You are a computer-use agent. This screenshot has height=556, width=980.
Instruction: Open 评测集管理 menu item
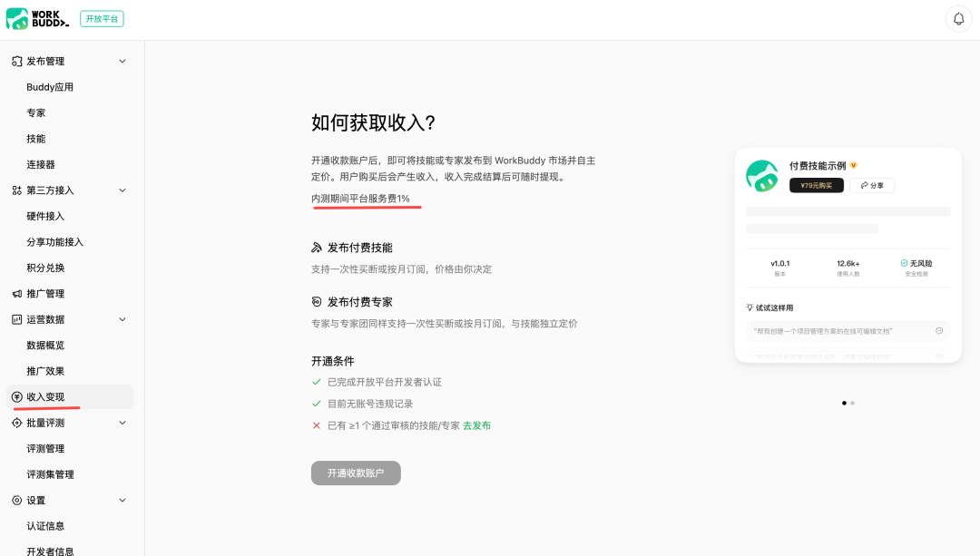(50, 474)
